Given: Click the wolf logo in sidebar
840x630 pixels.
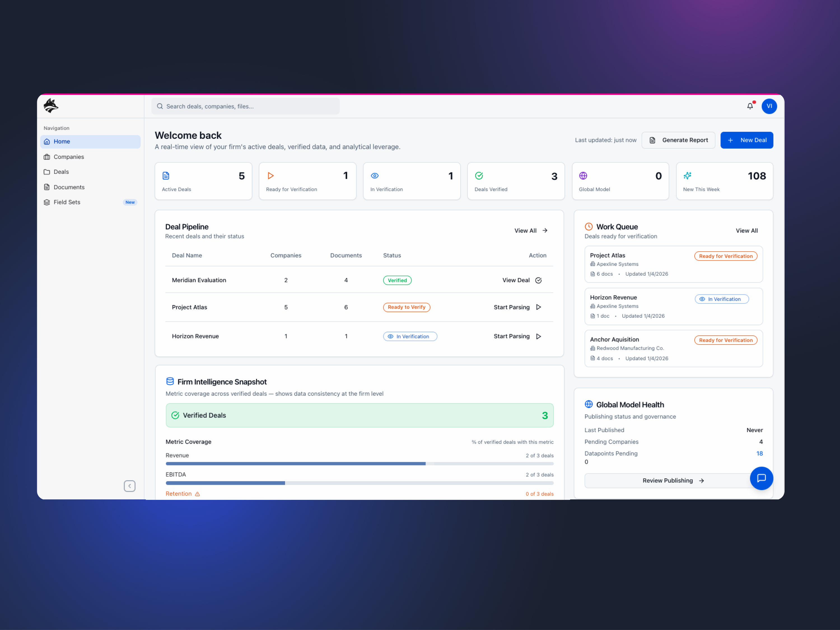Looking at the screenshot, I should pyautogui.click(x=51, y=106).
